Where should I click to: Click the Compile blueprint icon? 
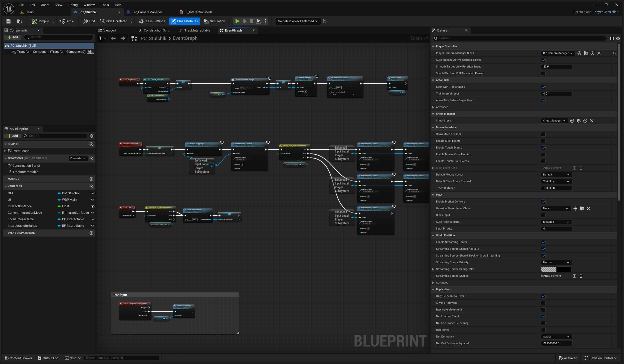[x=34, y=21]
